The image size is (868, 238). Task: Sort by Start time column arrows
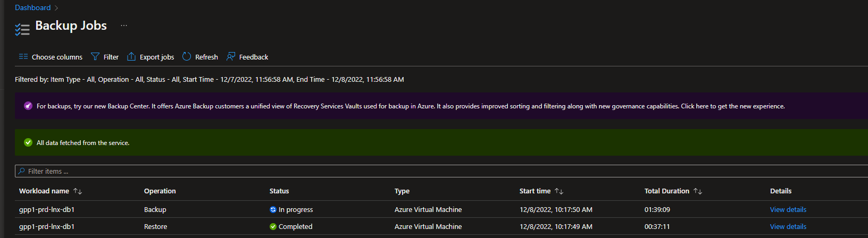coord(559,191)
